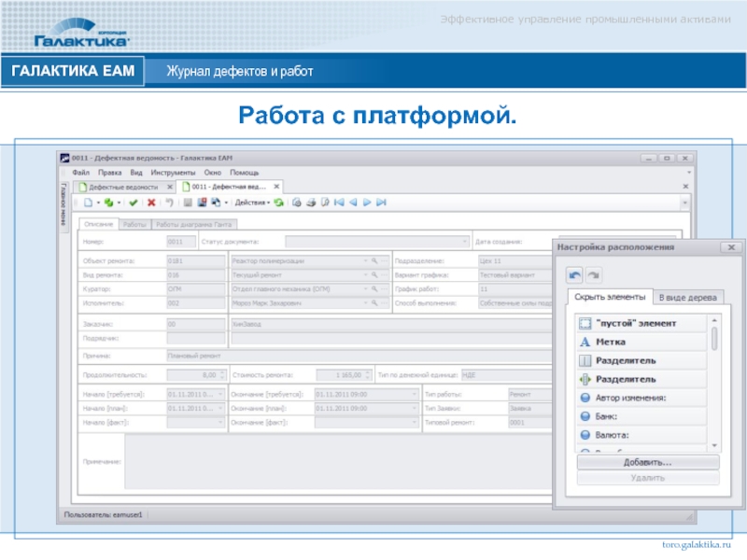Click undo arrow in Настройка расположения panel

coord(575,275)
